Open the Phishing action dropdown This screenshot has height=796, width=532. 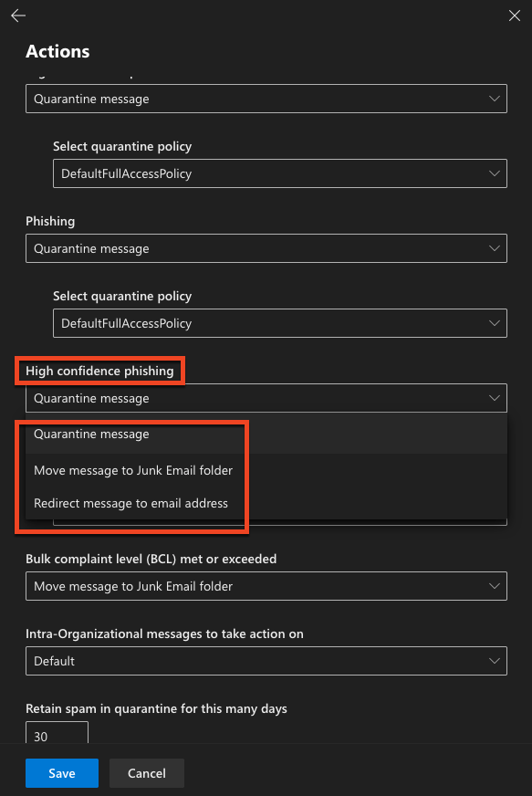265,248
